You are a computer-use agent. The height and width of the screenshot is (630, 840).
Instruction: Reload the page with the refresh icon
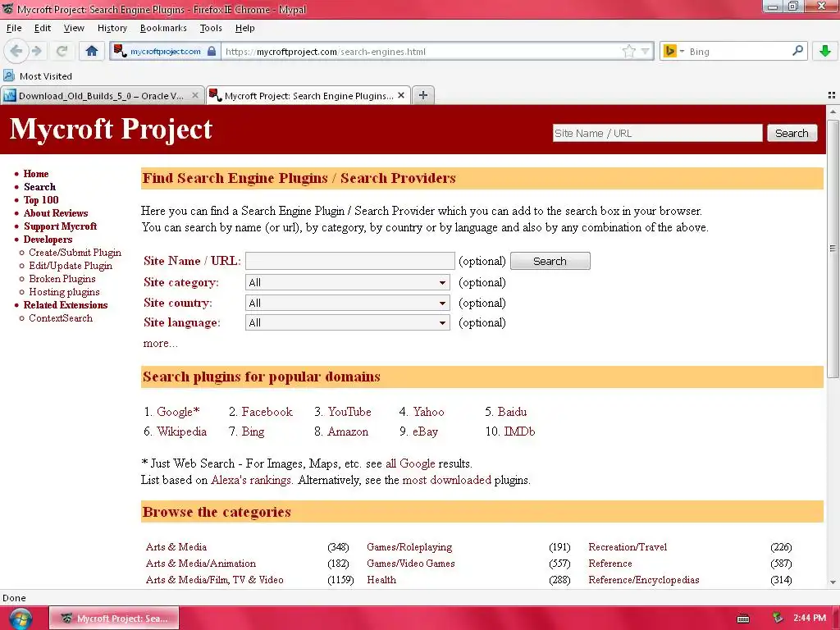tap(62, 52)
